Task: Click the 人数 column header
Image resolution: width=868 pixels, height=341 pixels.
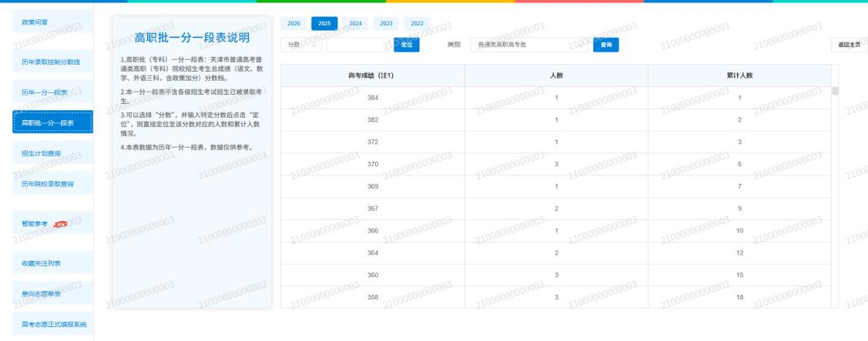Action: (556, 75)
